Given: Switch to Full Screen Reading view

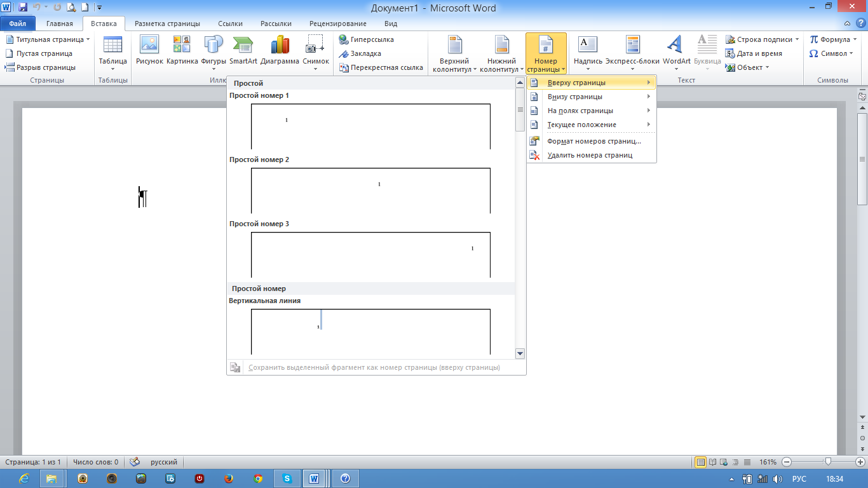Looking at the screenshot, I should pyautogui.click(x=713, y=462).
